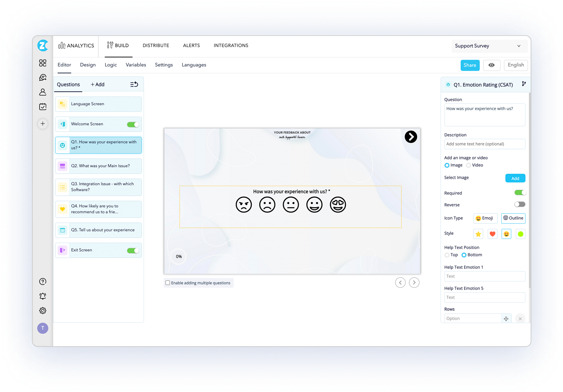Open the settings gear in left sidebar
Screen dimensions: 563x392
coord(43,311)
